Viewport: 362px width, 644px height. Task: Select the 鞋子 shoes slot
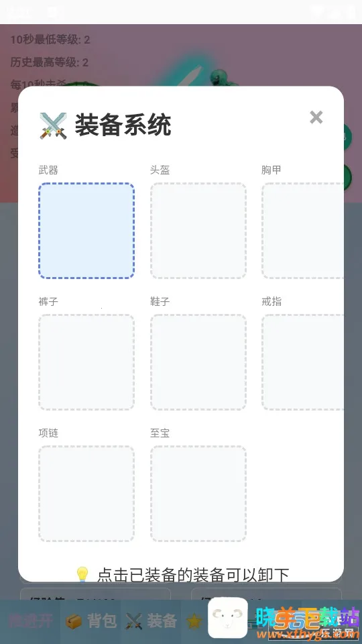[x=198, y=362]
